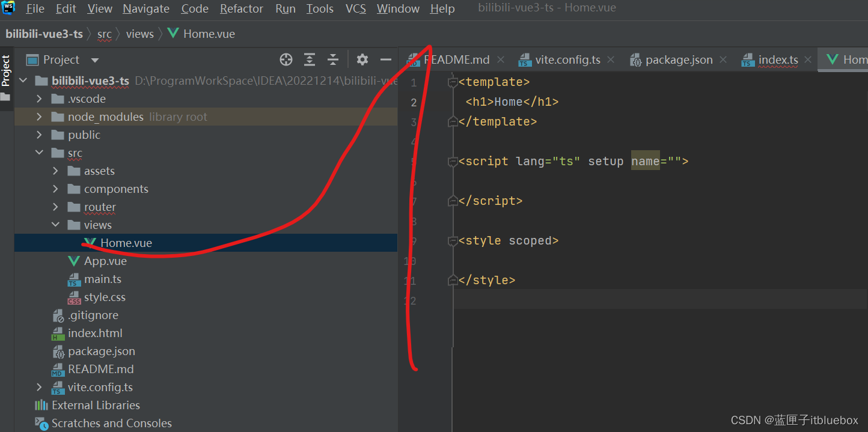Switch to the README.md editor tab
This screenshot has width=868, height=432.
(456, 59)
